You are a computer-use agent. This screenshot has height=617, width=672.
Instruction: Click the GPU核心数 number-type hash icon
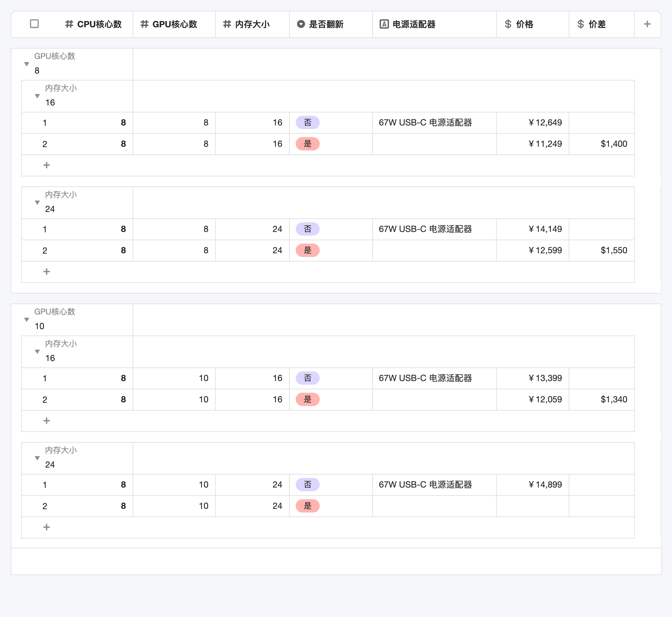point(144,24)
